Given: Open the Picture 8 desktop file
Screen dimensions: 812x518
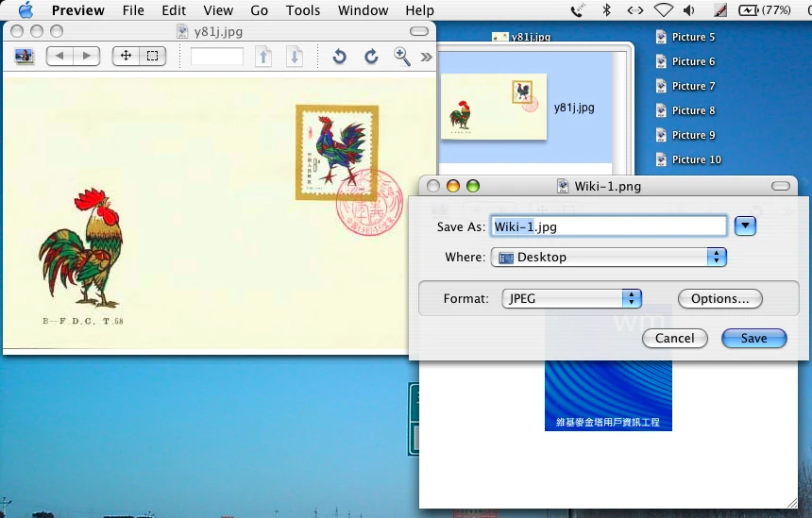Looking at the screenshot, I should 686,110.
